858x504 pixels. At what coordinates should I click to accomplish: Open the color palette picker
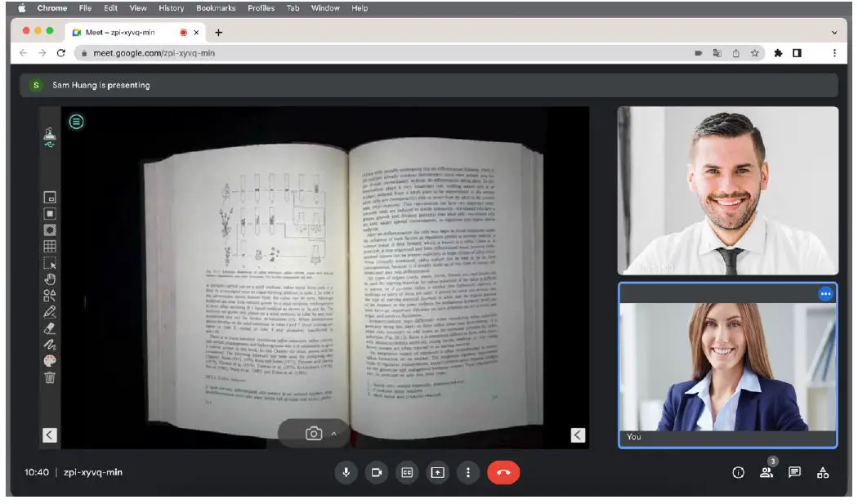coord(50,361)
